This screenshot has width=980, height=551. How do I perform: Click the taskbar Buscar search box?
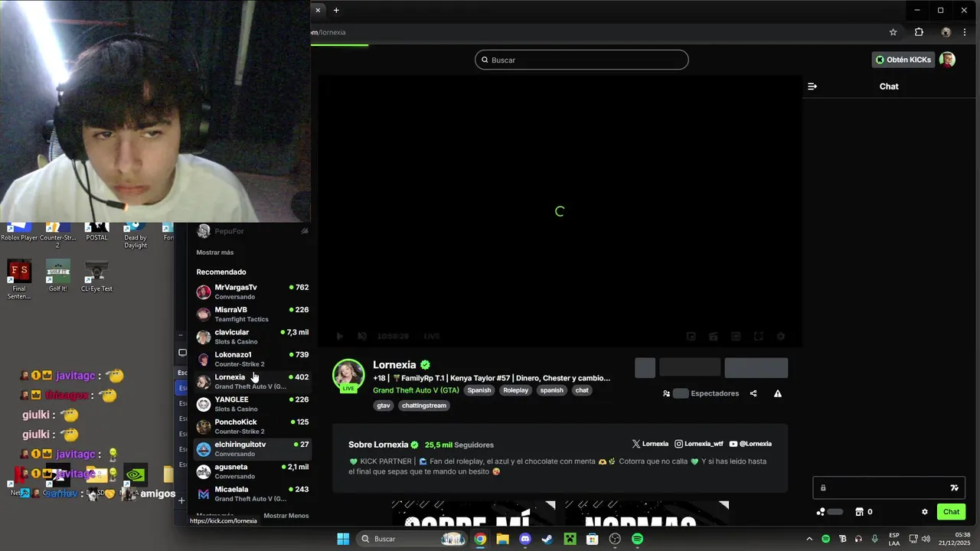coord(413,539)
